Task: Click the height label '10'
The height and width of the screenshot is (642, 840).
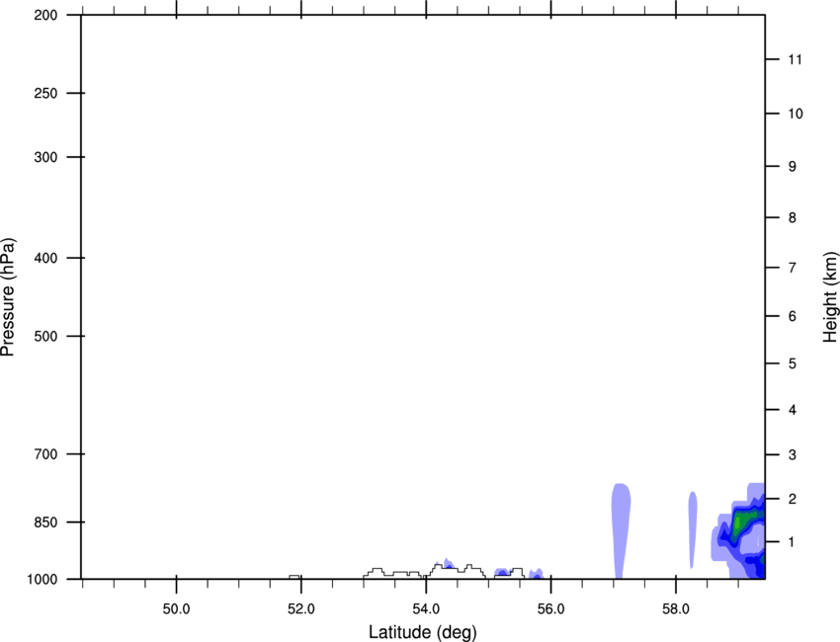Action: 796,114
